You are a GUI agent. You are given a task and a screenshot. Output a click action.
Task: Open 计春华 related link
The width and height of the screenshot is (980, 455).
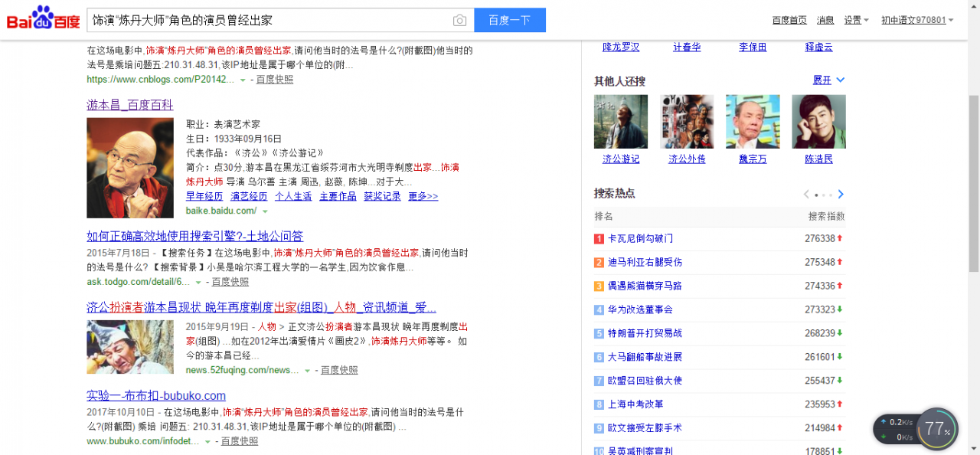pos(687,47)
